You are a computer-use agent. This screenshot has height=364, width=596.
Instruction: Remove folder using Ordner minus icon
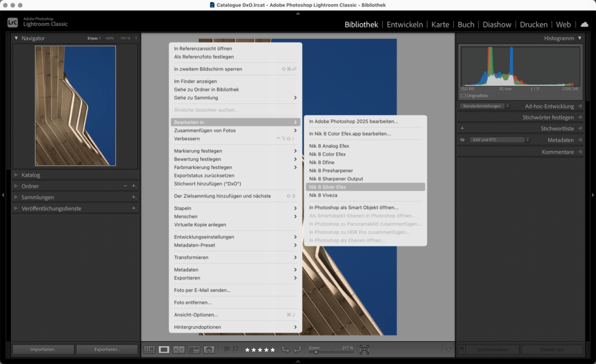tap(126, 186)
